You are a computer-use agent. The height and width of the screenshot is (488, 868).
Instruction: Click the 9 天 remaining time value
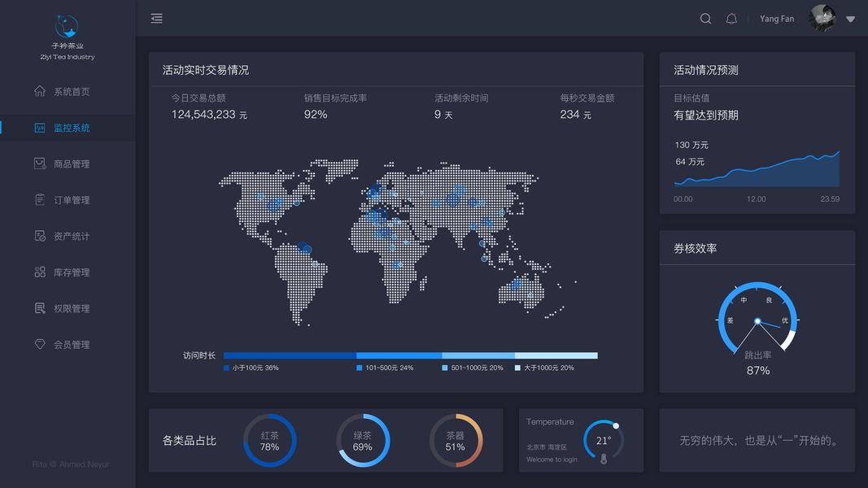tap(443, 115)
